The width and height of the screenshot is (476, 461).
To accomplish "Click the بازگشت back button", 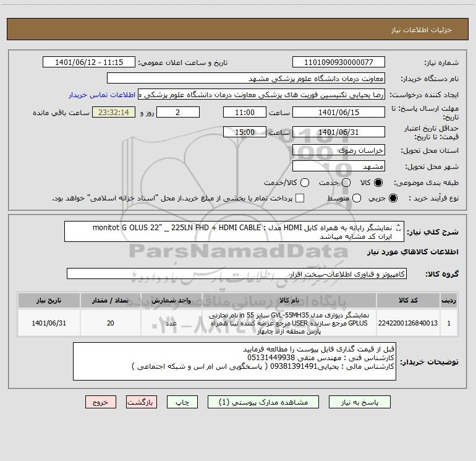I will (x=142, y=402).
